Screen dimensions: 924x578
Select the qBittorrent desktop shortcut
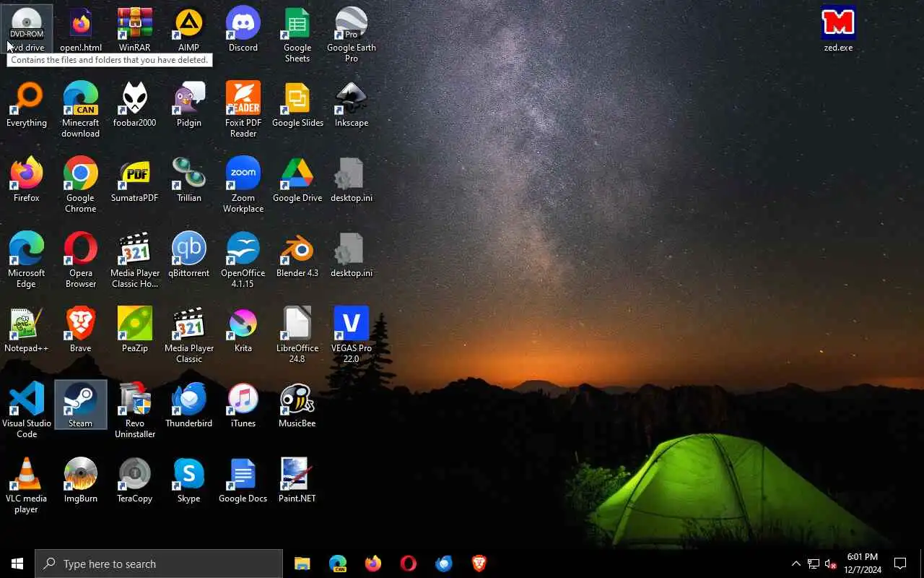click(x=188, y=255)
